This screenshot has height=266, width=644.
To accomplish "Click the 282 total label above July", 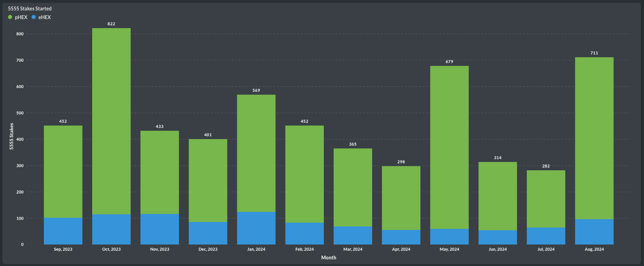I will pos(546,166).
